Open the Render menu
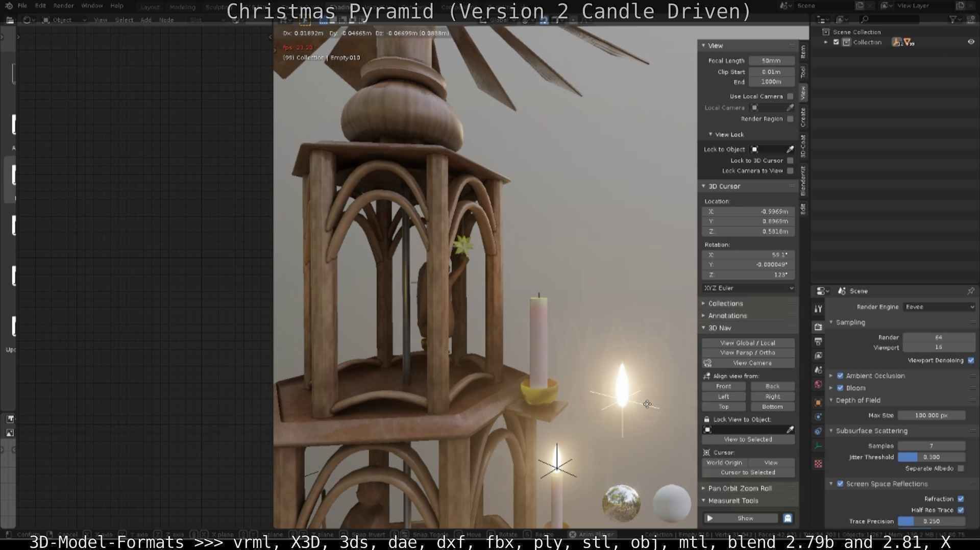The height and width of the screenshot is (550, 980). [x=64, y=6]
